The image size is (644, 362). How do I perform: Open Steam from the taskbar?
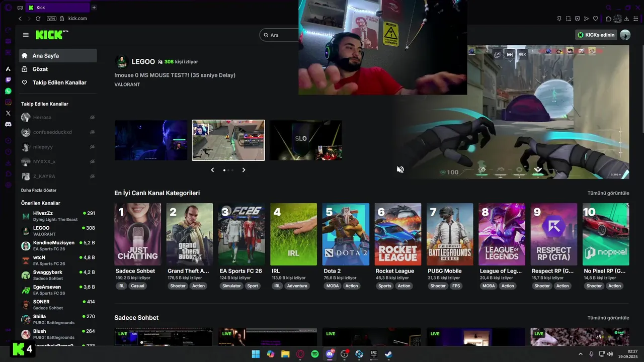(x=389, y=354)
